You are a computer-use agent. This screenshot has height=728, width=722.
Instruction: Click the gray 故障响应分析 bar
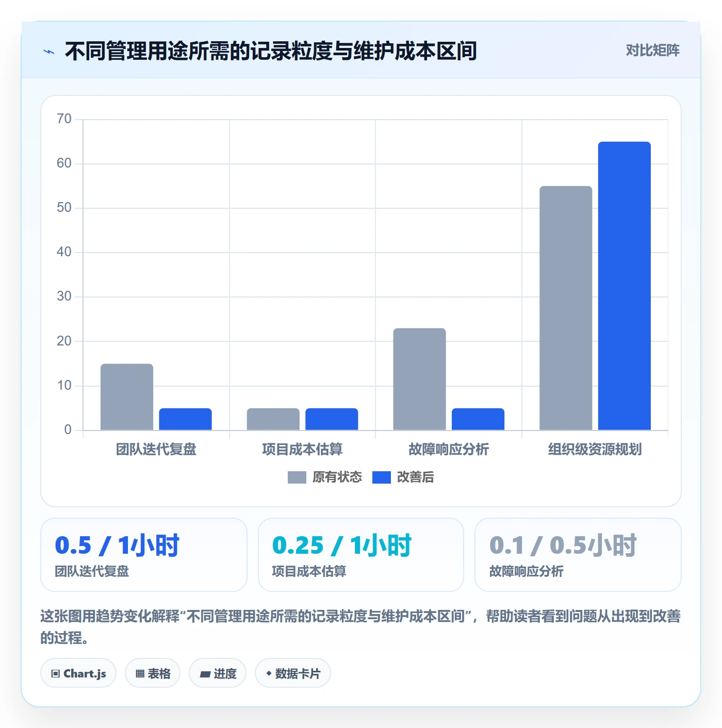(x=419, y=379)
